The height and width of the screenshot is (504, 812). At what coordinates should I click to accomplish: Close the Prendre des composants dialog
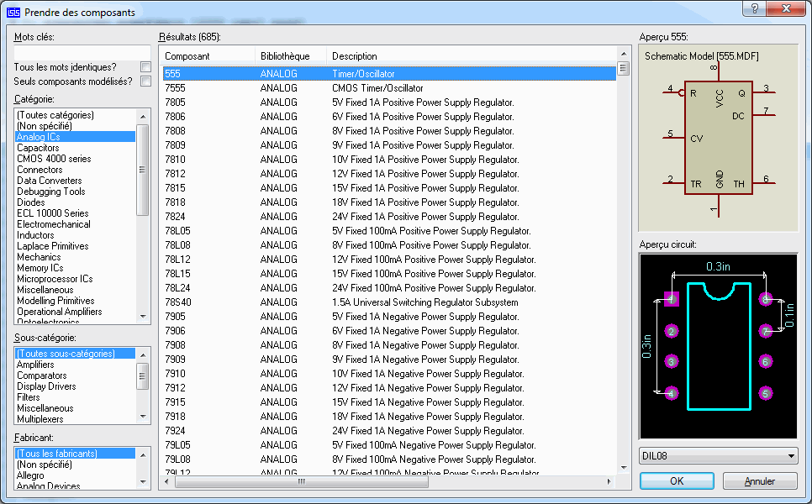(x=786, y=8)
